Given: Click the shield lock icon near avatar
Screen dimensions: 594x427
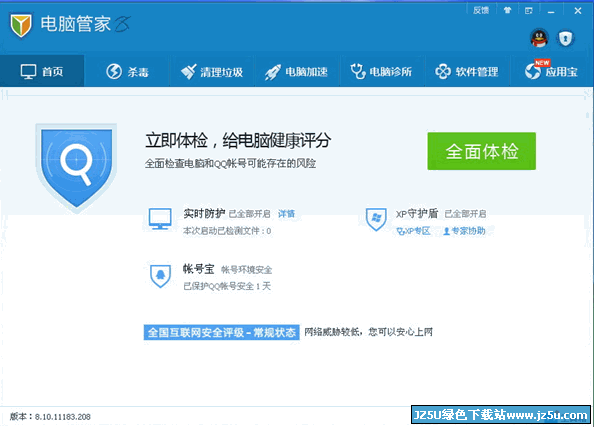Looking at the screenshot, I should pos(566,38).
